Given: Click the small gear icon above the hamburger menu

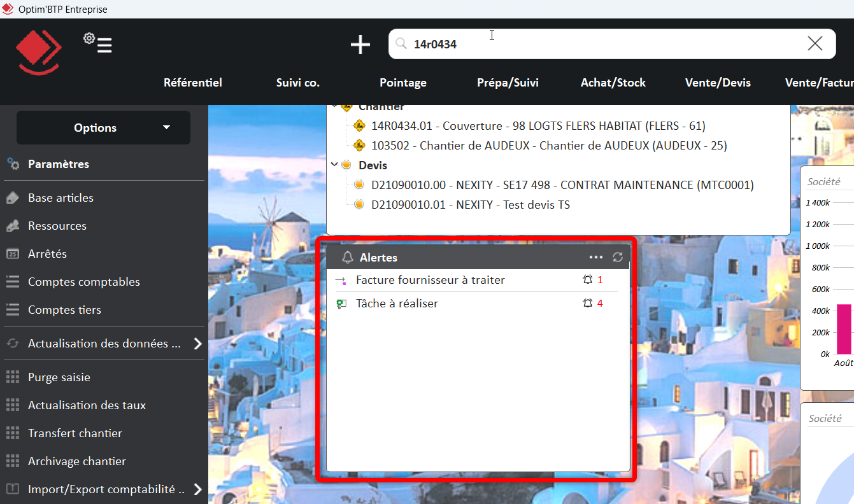Looking at the screenshot, I should click(90, 38).
